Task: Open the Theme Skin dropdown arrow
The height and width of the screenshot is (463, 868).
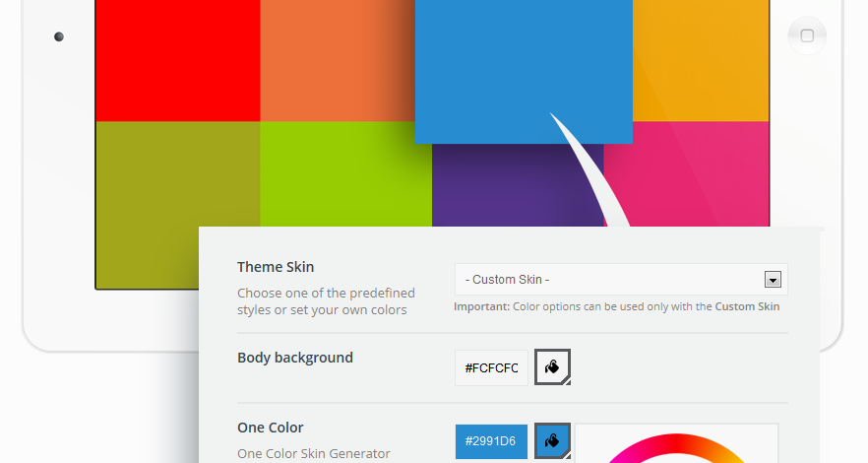Action: tap(773, 279)
